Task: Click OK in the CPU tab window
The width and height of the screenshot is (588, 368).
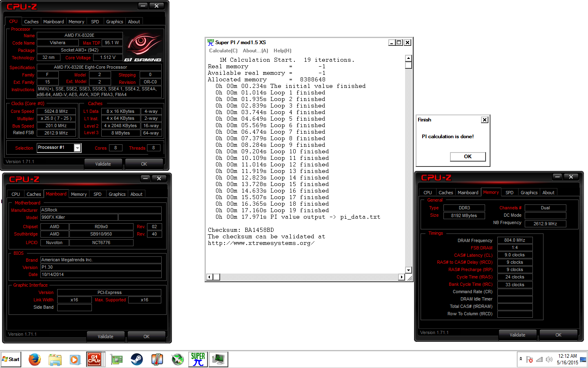Action: coord(144,164)
